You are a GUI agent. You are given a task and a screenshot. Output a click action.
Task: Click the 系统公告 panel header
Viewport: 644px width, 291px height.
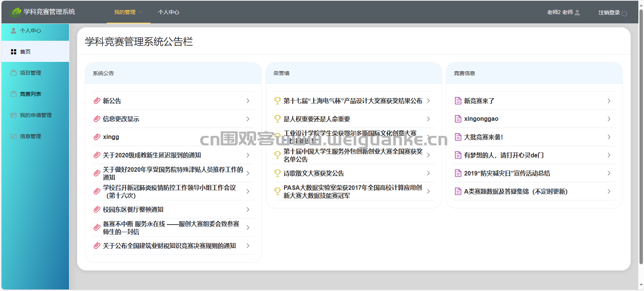tap(173, 73)
